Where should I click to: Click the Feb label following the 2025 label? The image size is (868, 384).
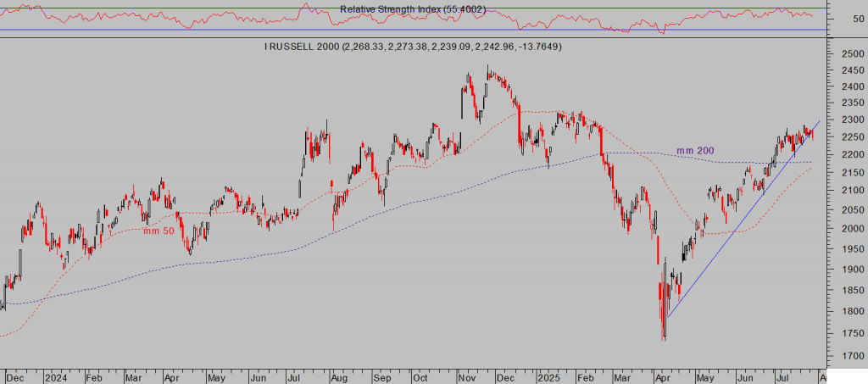coord(587,378)
